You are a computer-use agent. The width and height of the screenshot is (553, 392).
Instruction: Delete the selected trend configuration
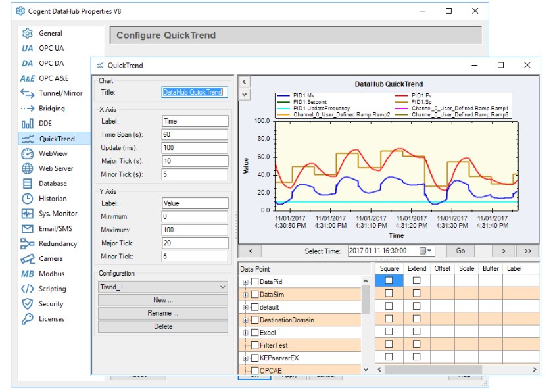point(163,326)
